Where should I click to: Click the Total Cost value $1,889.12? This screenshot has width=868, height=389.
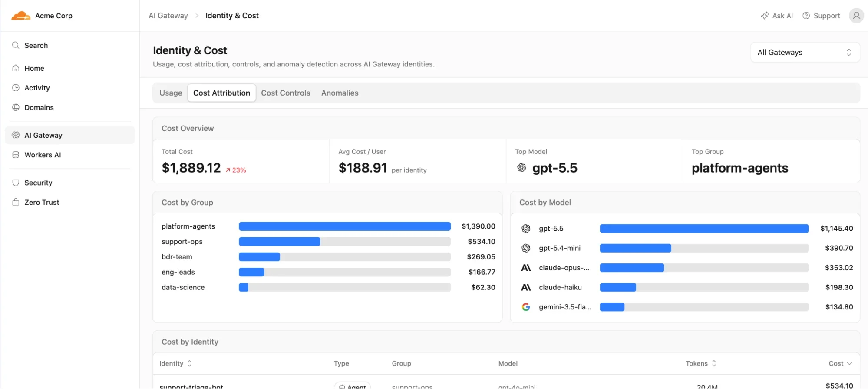(191, 168)
